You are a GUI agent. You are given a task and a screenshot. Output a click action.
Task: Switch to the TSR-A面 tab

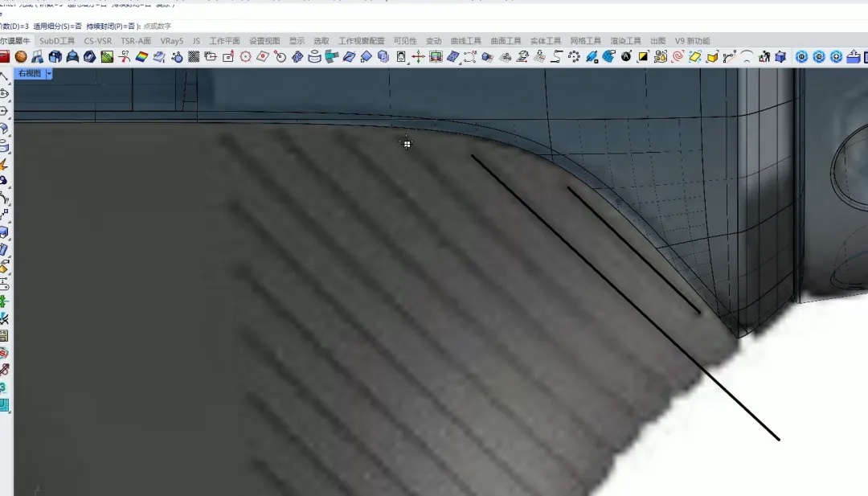136,41
